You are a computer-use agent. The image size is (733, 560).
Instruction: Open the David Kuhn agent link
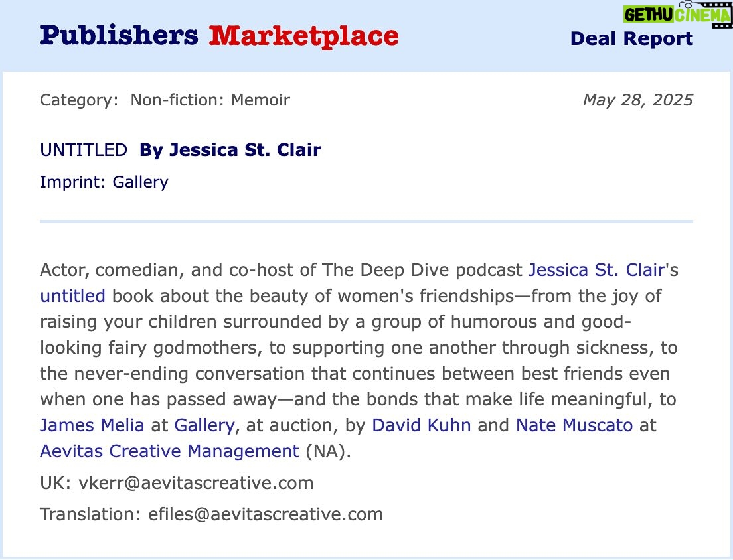[x=421, y=425]
